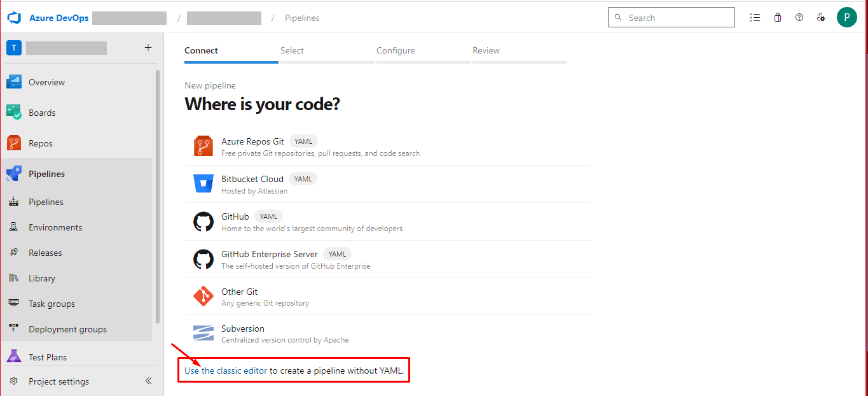This screenshot has height=396, width=868.
Task: Click the Bitbucket Cloud bucket icon
Action: (203, 184)
